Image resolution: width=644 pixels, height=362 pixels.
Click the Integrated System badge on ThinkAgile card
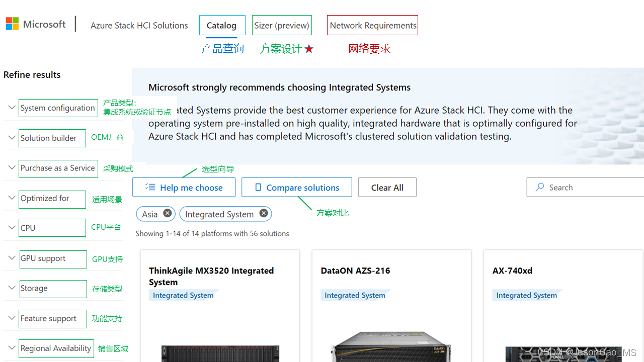pyautogui.click(x=184, y=295)
